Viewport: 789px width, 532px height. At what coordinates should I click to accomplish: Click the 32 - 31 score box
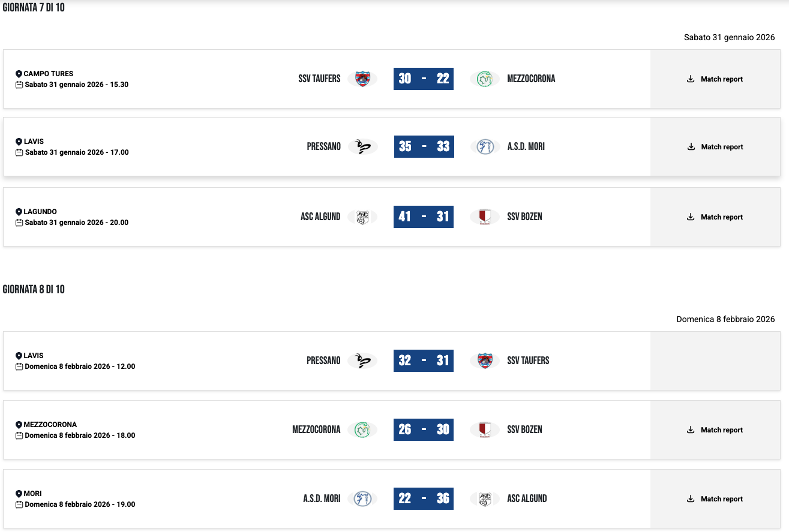coord(424,360)
